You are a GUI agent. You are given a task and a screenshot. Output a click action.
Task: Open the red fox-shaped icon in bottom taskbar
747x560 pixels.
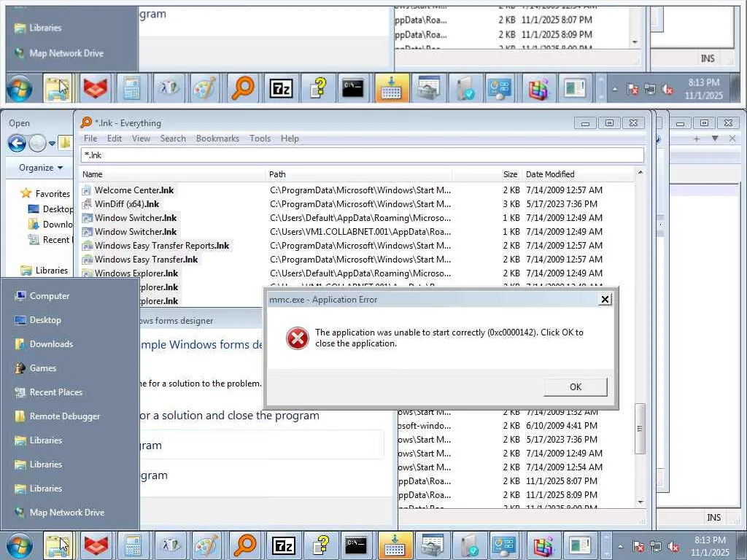[x=96, y=545]
